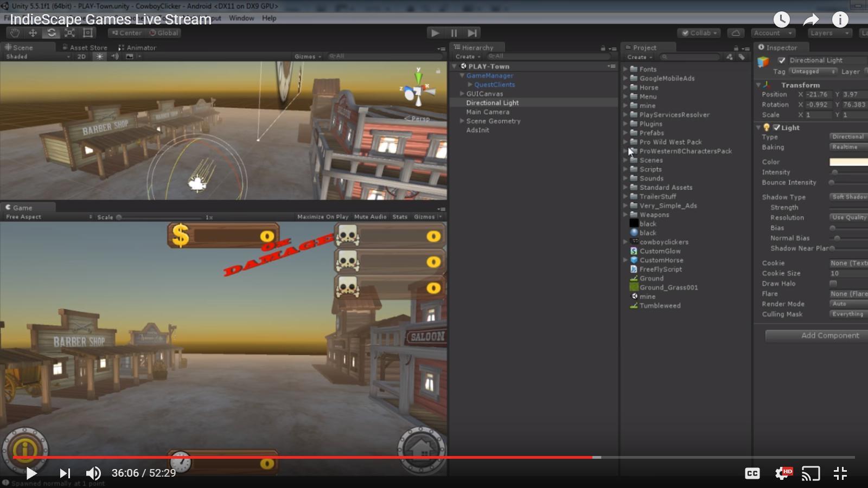
Task: Toggle the 2D scene view mode
Action: click(x=81, y=56)
